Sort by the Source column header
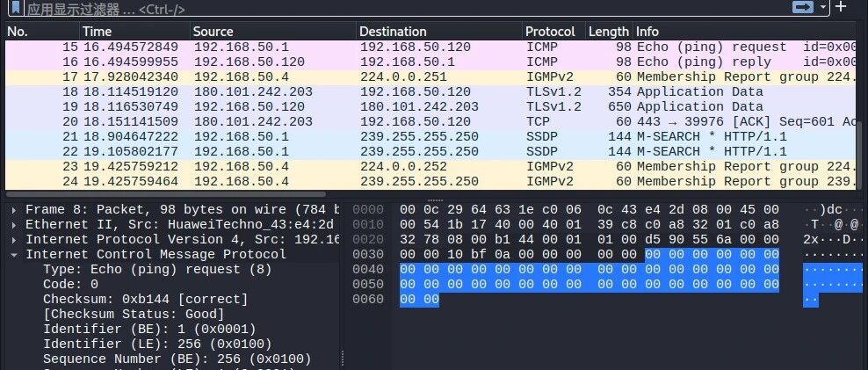The height and width of the screenshot is (370, 868). (x=273, y=32)
